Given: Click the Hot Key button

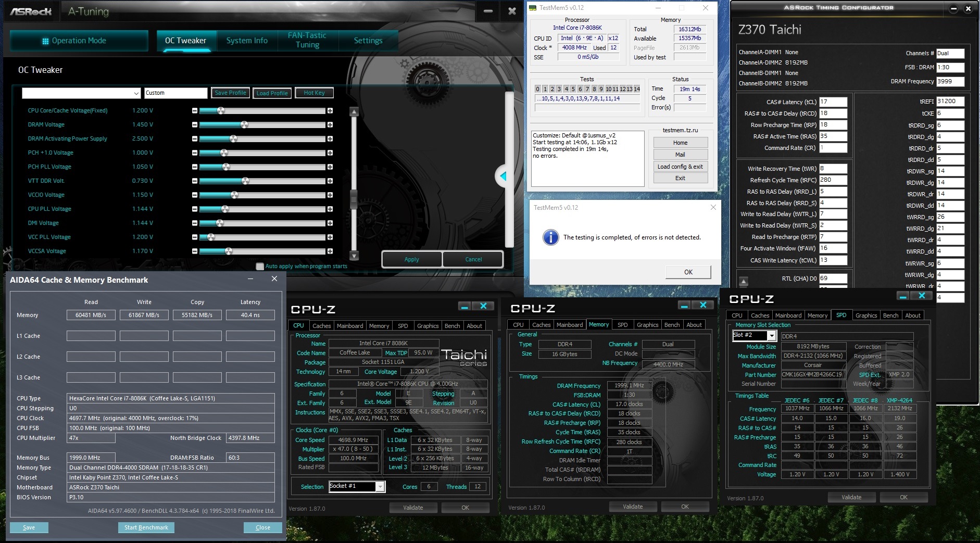Looking at the screenshot, I should [314, 93].
